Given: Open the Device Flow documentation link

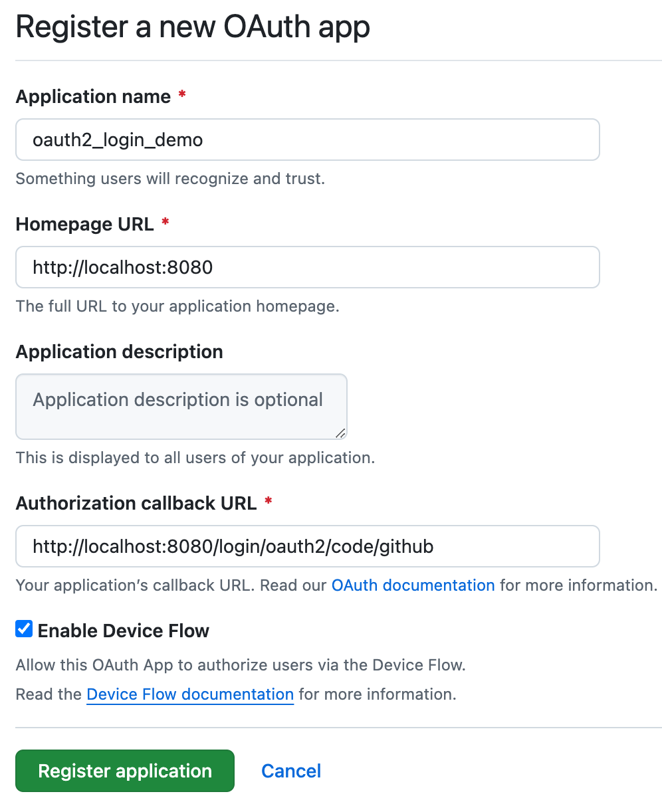Looking at the screenshot, I should (x=189, y=694).
